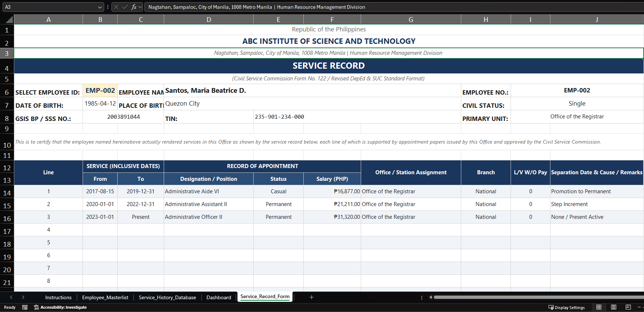The height and width of the screenshot is (312, 644).
Task: Click the ₱21,211.00 salary cell
Action: [x=332, y=204]
